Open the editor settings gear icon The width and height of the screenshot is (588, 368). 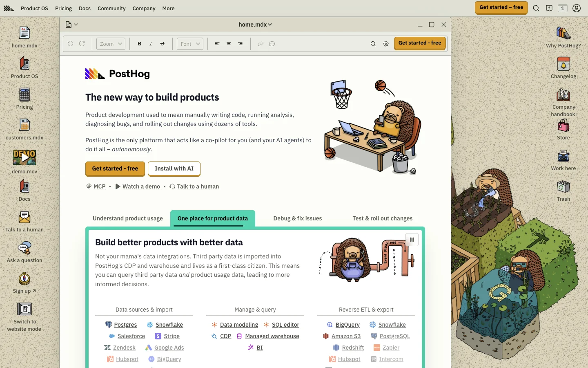386,44
